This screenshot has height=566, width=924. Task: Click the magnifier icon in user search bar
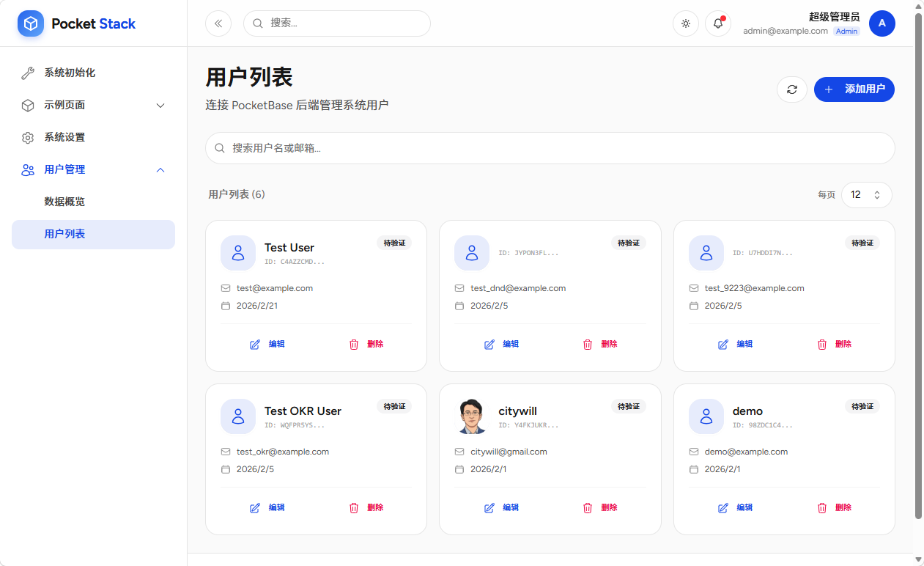pyautogui.click(x=220, y=148)
